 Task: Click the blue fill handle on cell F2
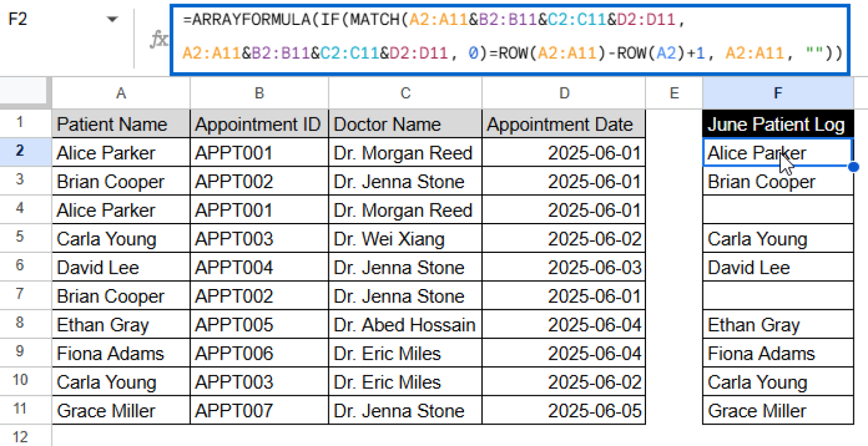pyautogui.click(x=853, y=167)
